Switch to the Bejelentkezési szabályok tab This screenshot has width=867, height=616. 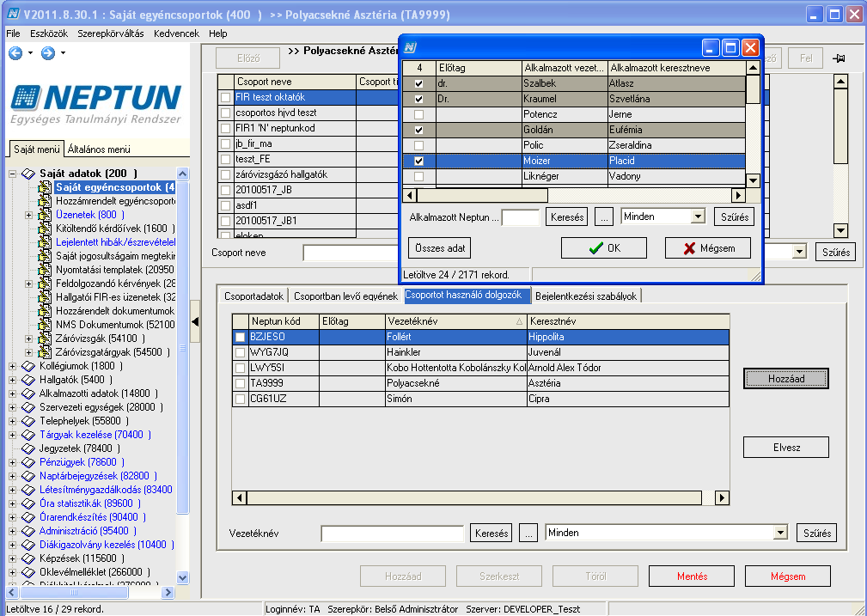tap(586, 296)
